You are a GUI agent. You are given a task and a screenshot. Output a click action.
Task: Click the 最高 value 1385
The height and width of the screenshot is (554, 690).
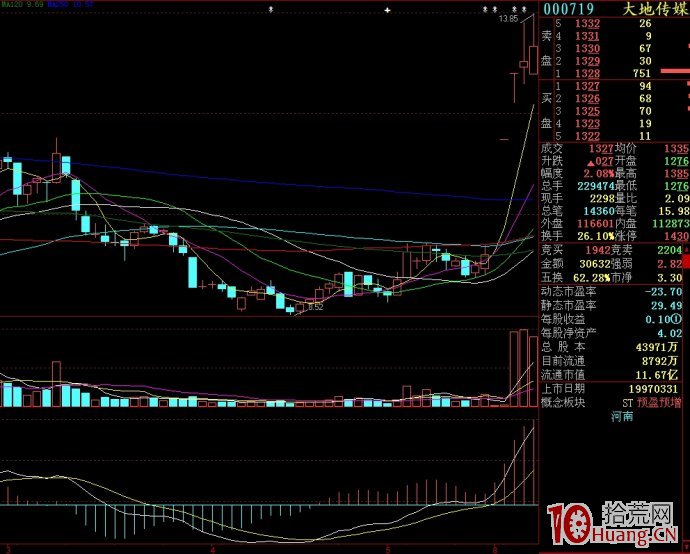tap(676, 173)
